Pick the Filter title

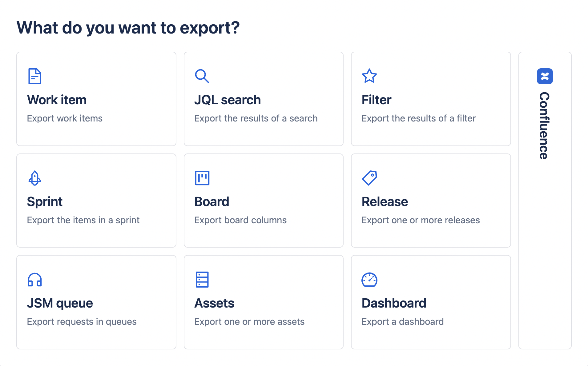[x=376, y=100]
